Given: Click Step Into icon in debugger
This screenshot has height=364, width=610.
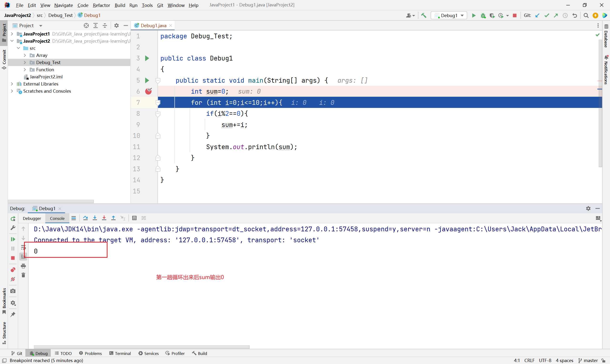Looking at the screenshot, I should click(95, 218).
